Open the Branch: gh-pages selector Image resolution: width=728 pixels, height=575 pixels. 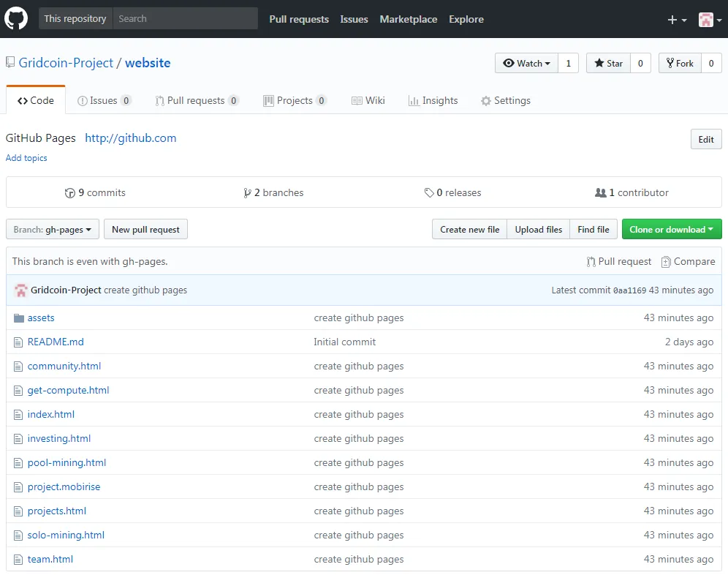tap(53, 229)
